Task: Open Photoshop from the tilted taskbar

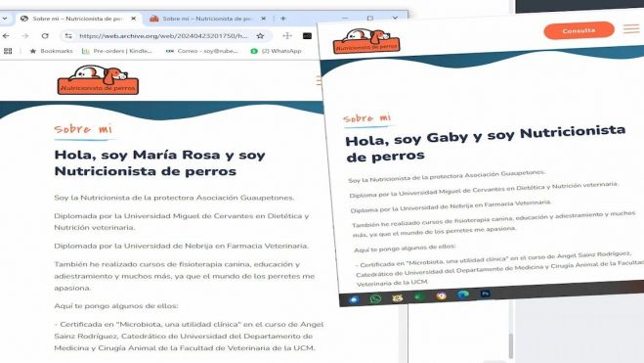Action: pyautogui.click(x=485, y=294)
